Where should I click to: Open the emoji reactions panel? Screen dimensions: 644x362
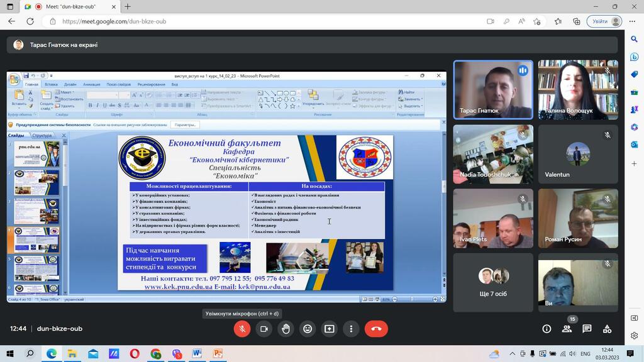pos(308,329)
